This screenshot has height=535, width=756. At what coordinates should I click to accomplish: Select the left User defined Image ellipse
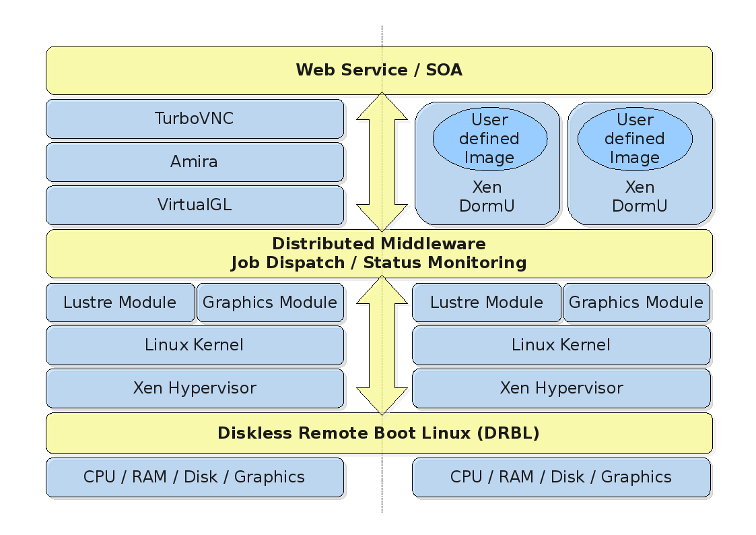(489, 139)
